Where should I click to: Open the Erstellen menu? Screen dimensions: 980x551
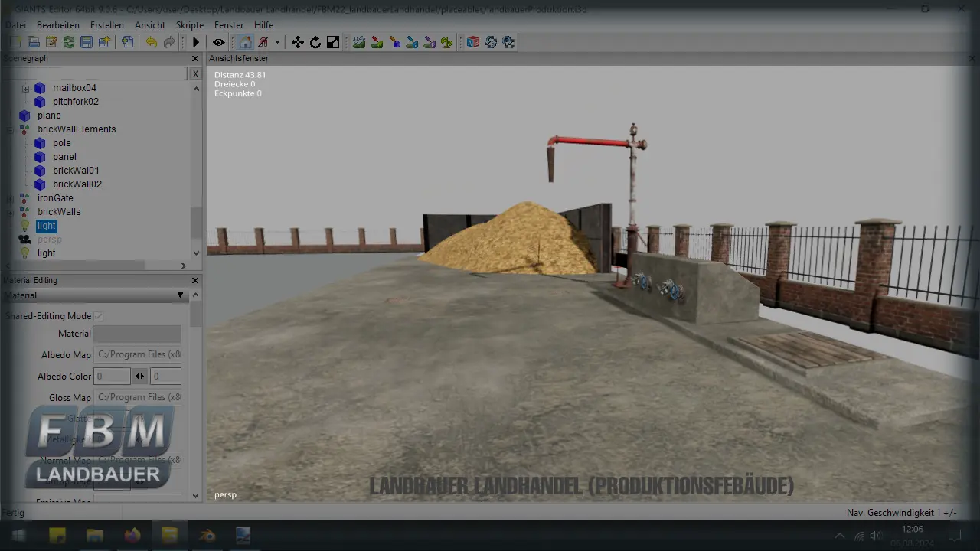point(107,25)
